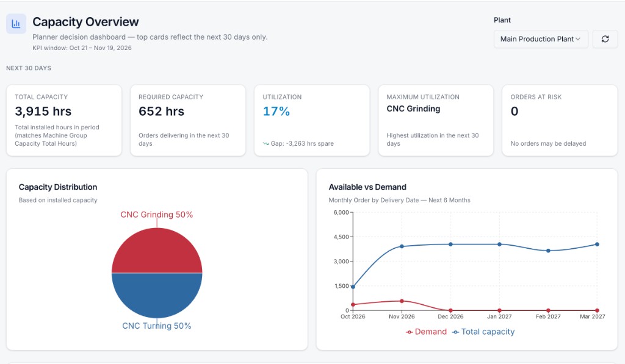Click the Total capacity point for Nov 2026
This screenshot has height=364, width=625.
pos(402,246)
